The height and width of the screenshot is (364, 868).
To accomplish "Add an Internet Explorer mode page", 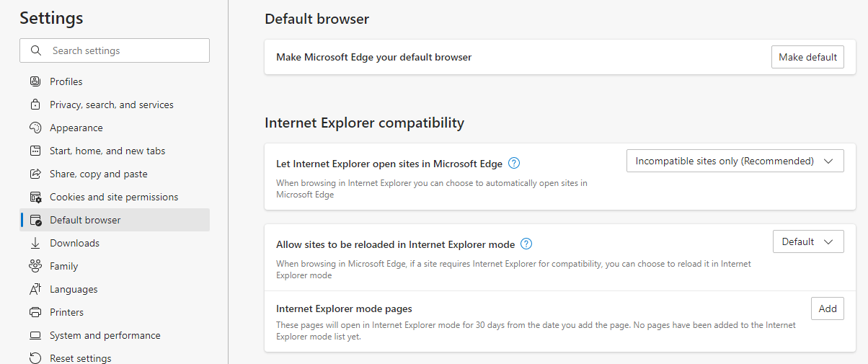I will [827, 308].
